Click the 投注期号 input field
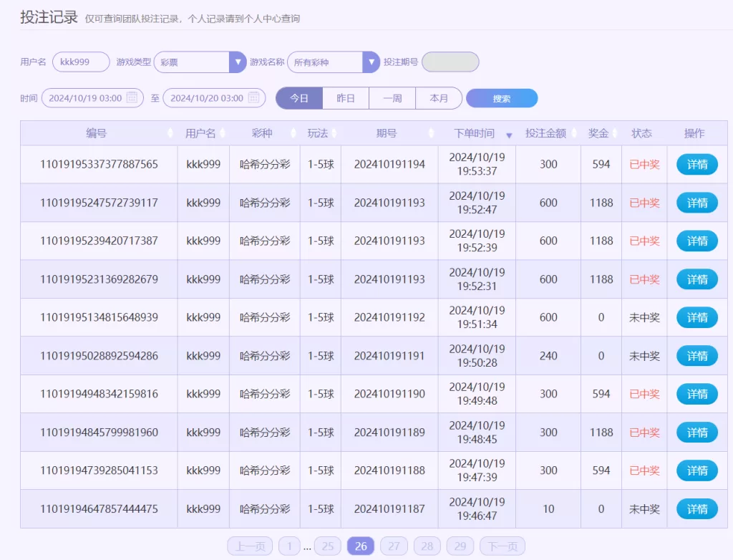The image size is (733, 560). tap(450, 62)
